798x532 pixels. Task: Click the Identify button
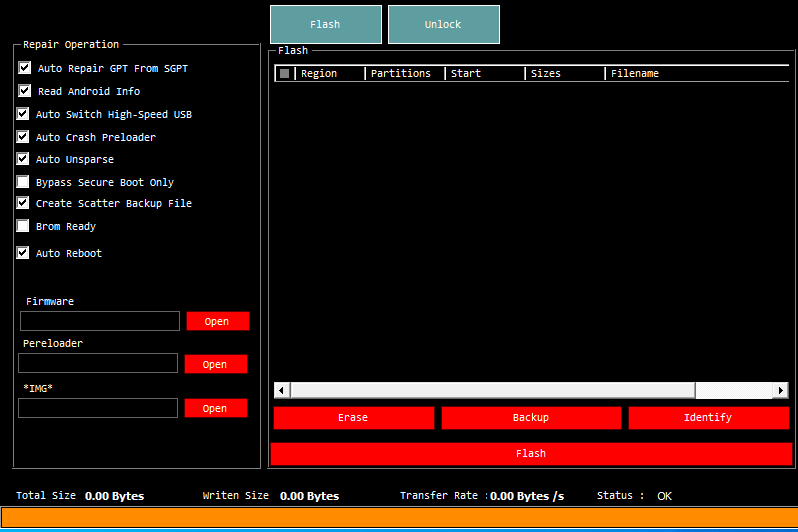[708, 417]
